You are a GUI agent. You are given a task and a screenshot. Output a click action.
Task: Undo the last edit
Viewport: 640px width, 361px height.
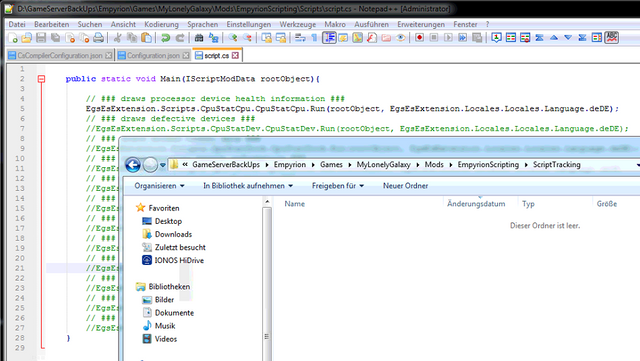point(165,38)
